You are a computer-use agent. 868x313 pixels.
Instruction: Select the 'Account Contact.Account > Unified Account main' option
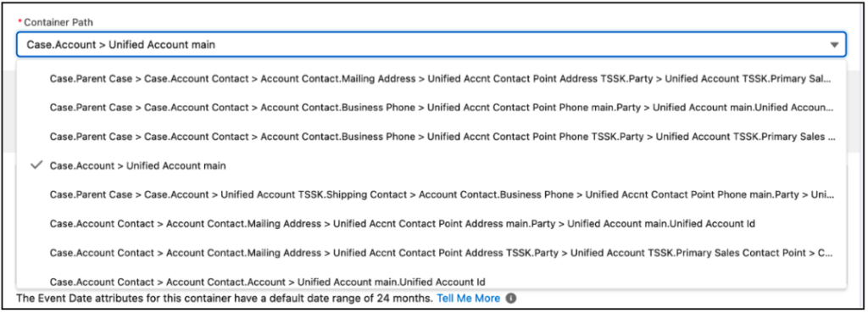pos(431,280)
